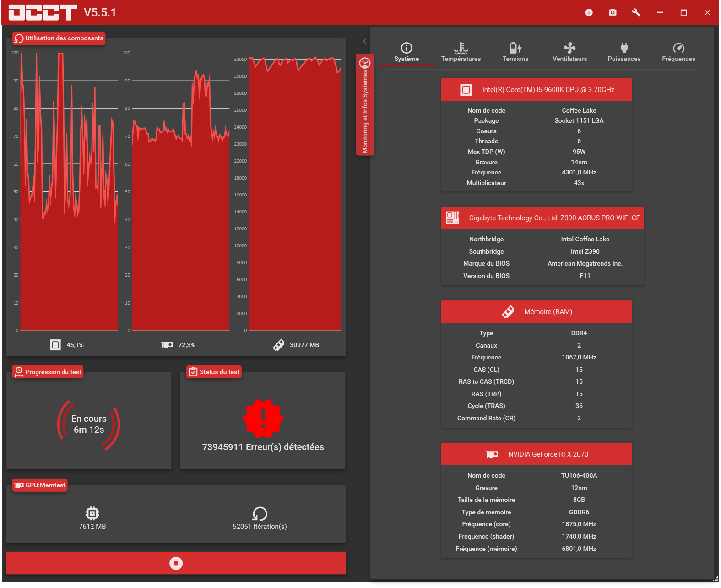Viewport: 721px width, 588px height.
Task: Click the motherboard icon in Gigabyte header
Action: (453, 218)
